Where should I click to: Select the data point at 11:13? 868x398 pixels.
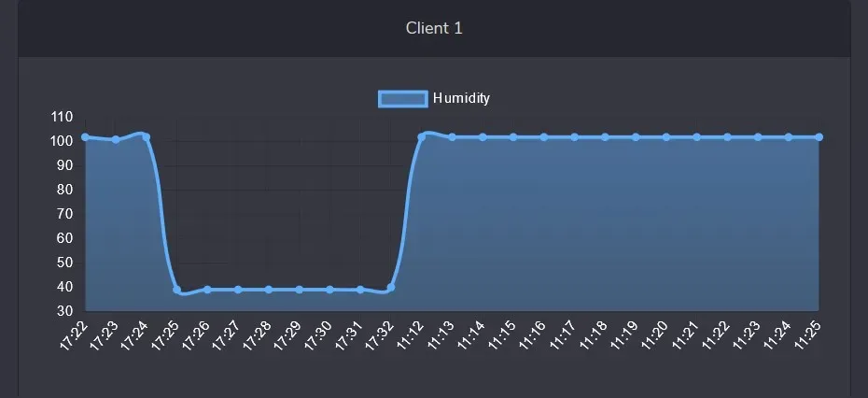pyautogui.click(x=453, y=137)
